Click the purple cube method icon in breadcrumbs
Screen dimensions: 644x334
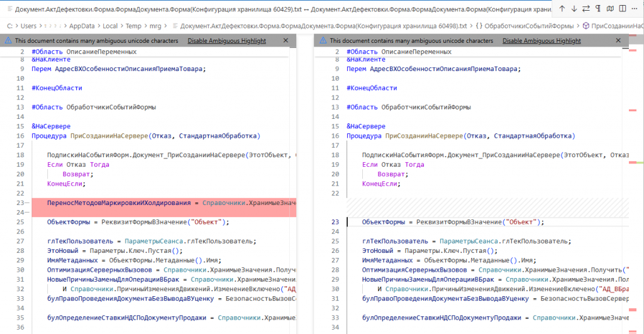click(586, 26)
